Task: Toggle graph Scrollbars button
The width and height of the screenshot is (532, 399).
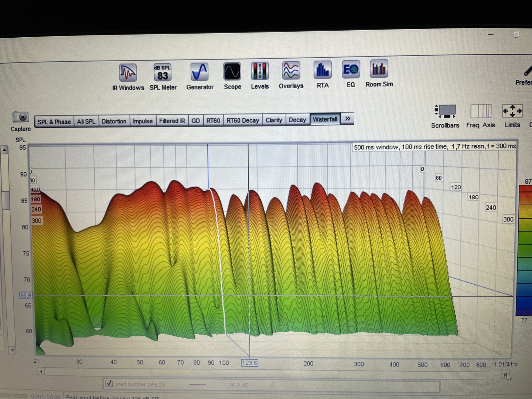Action: (445, 116)
